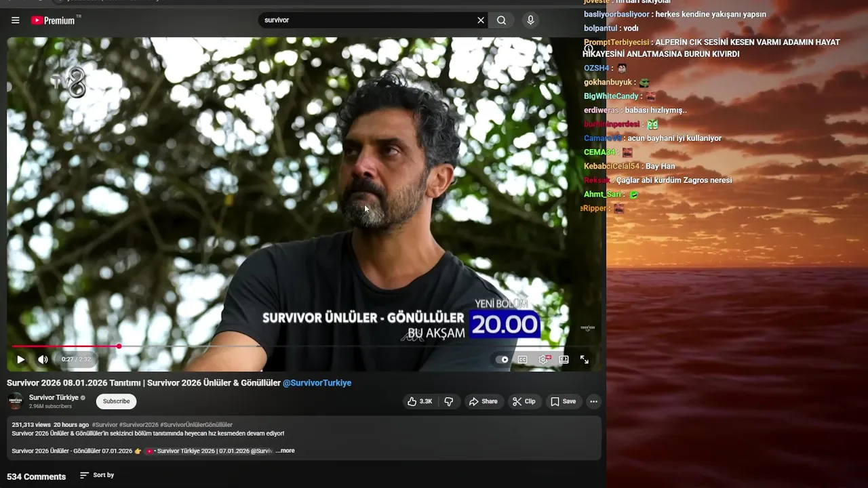Click the #Survivor hashtag
This screenshot has width=868, height=488.
tap(104, 425)
